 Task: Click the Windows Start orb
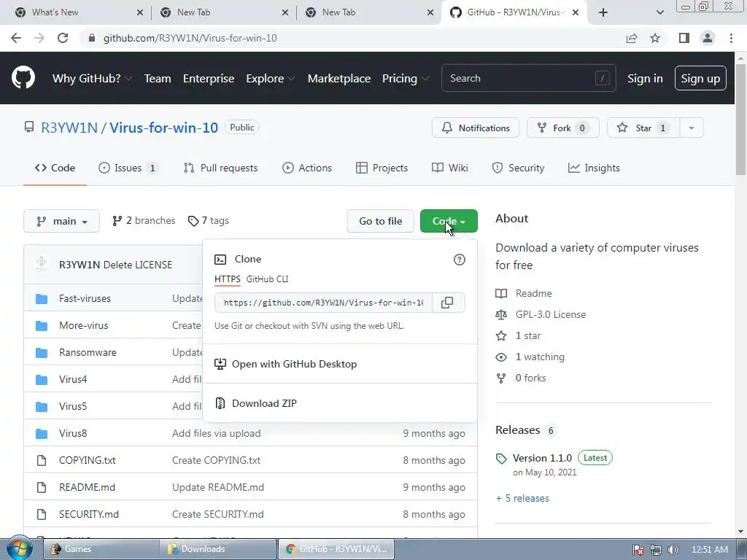[x=19, y=548]
